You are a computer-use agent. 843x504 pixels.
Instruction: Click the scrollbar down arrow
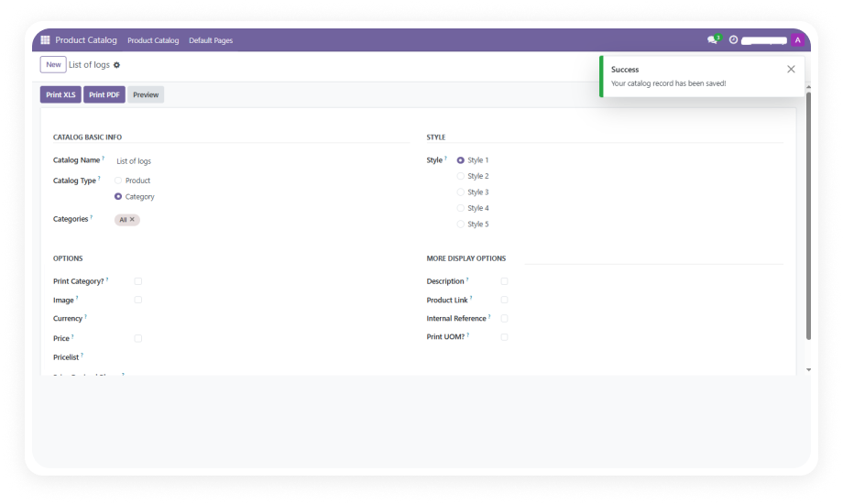point(808,369)
